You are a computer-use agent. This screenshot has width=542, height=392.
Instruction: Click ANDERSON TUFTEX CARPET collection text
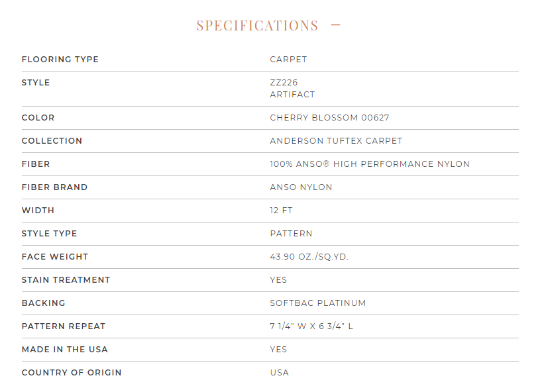336,141
